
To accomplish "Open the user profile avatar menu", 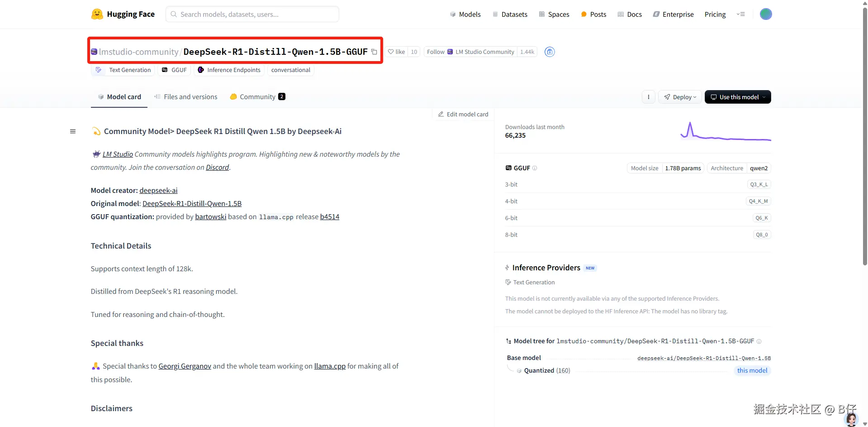I will [x=765, y=14].
